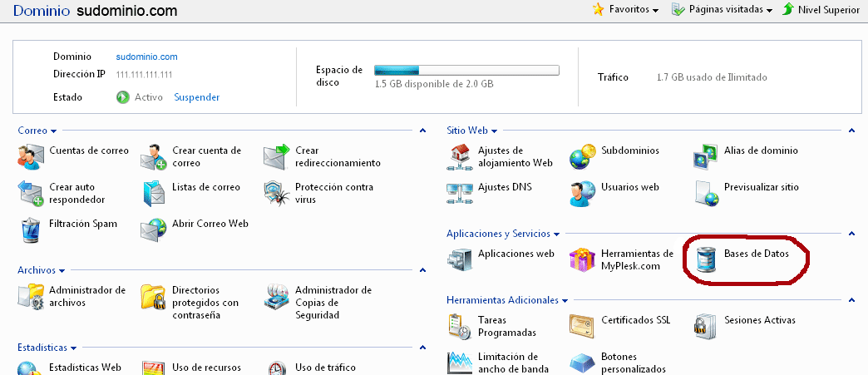Open the Certificados SSL icon

pyautogui.click(x=583, y=326)
